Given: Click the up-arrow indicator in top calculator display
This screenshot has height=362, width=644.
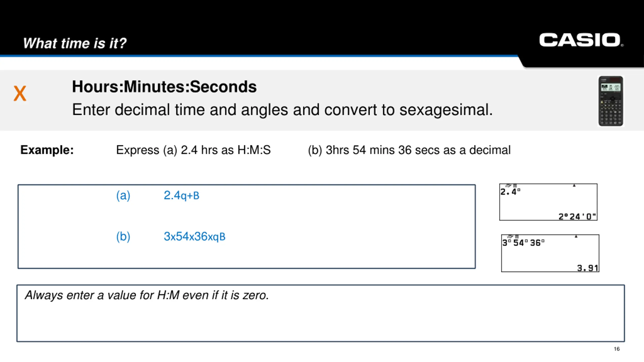Looking at the screenshot, I should pyautogui.click(x=574, y=186).
